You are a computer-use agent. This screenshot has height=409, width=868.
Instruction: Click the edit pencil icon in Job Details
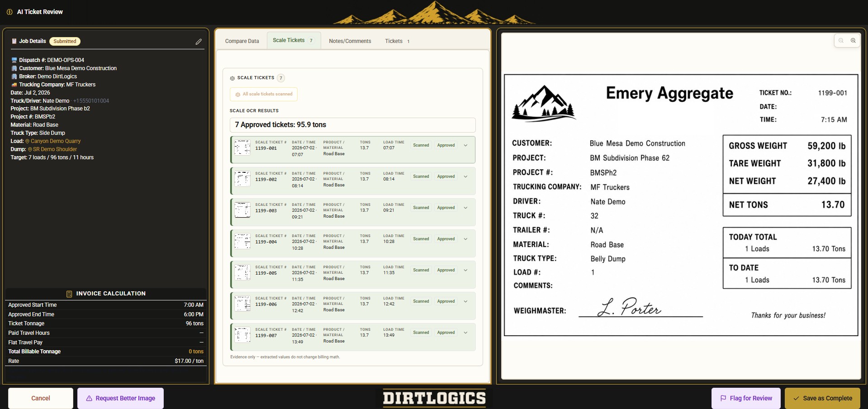pyautogui.click(x=199, y=42)
